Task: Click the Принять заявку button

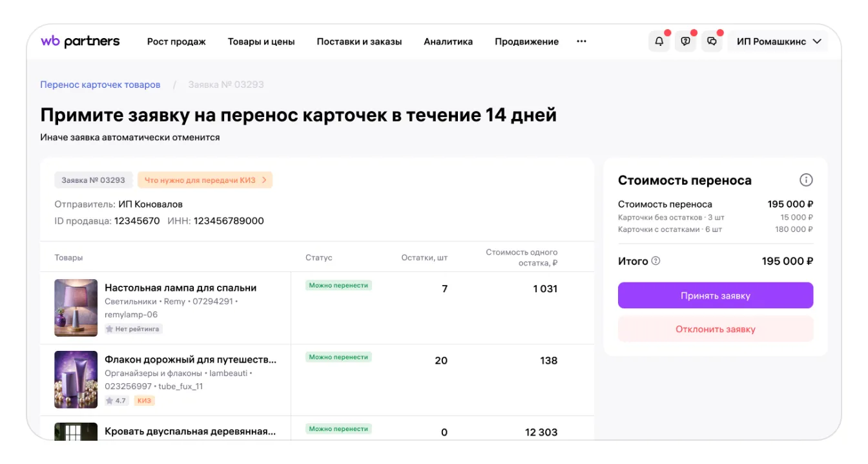Action: 716,295
